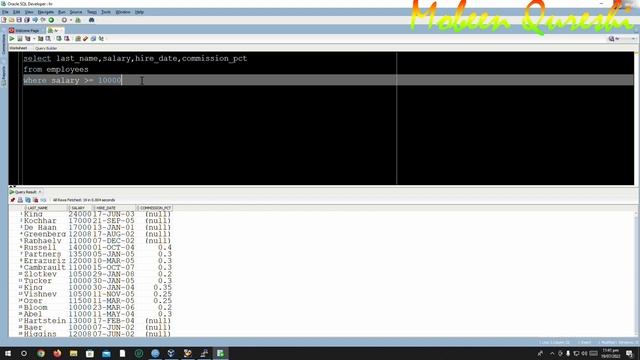Open the File menu
This screenshot has width=640, height=360.
coord(5,12)
